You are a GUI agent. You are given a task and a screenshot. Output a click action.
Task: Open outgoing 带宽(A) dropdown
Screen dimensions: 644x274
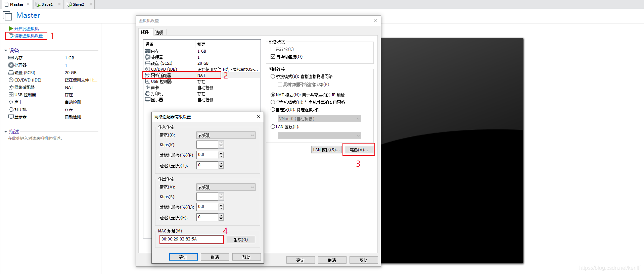tap(226, 187)
